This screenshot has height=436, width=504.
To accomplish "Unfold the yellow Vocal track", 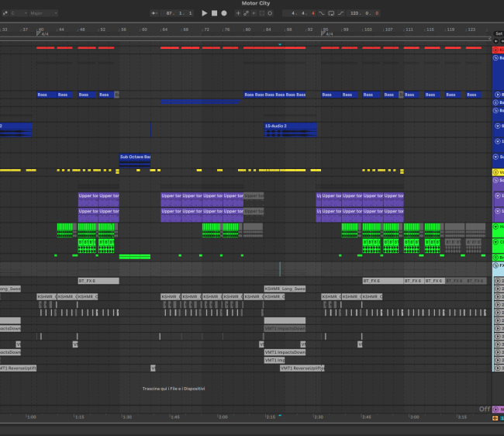I will [496, 171].
